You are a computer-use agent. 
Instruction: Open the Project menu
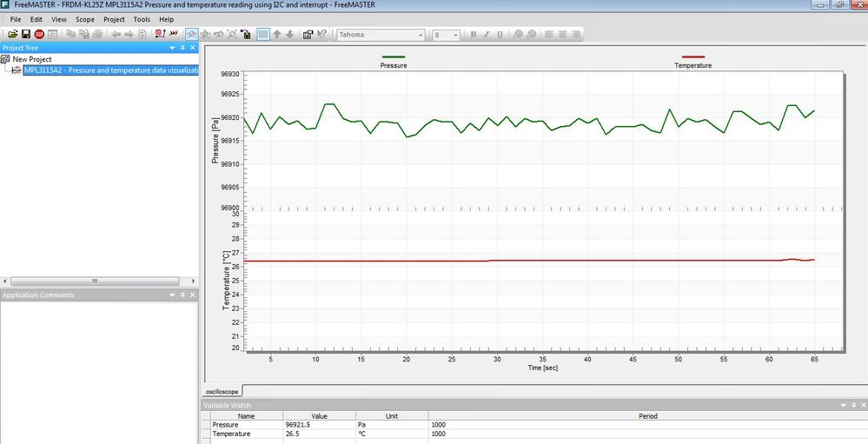(114, 19)
